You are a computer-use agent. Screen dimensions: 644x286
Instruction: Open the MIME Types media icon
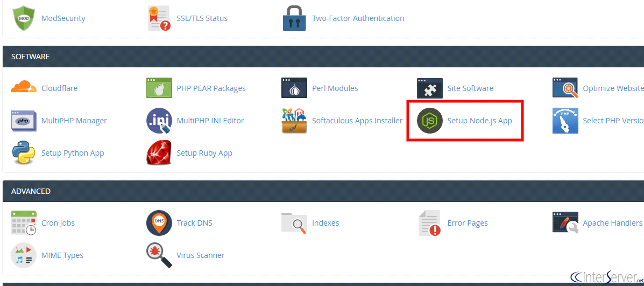pos(24,255)
